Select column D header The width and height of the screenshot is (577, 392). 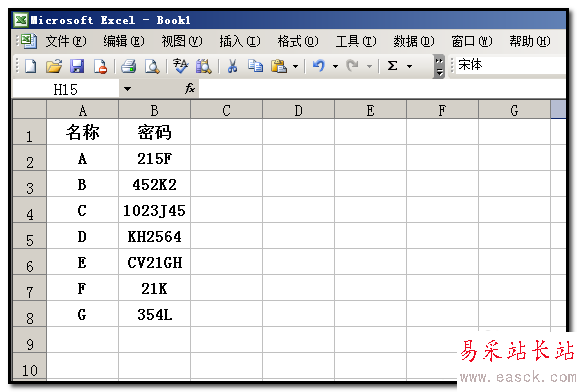click(298, 110)
